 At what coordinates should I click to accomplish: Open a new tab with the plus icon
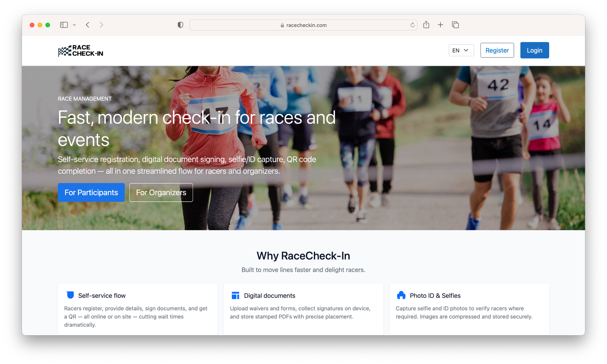440,25
